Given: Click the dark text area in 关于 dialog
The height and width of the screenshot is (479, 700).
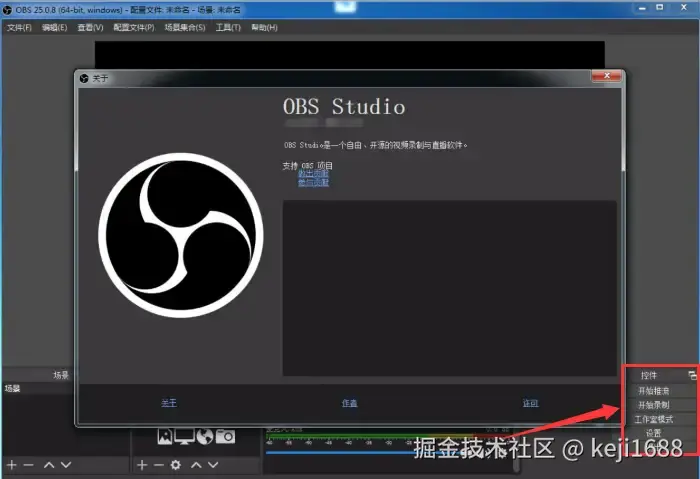Looking at the screenshot, I should pos(450,288).
